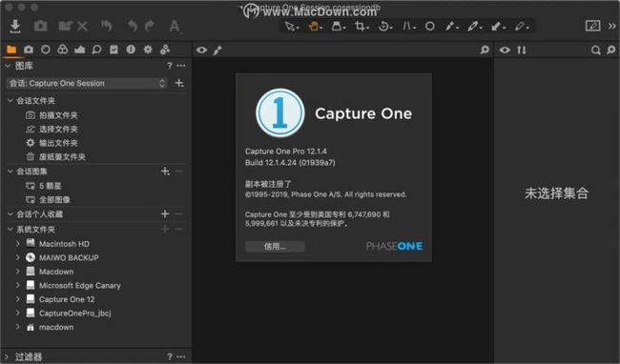Image resolution: width=620 pixels, height=364 pixels.
Task: Switch to the Output gear tool tab
Action: coord(148,50)
